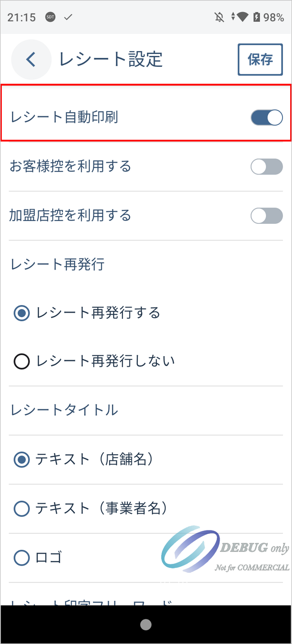Tap the muted notification bell icon
The width and height of the screenshot is (292, 644).
pyautogui.click(x=219, y=17)
